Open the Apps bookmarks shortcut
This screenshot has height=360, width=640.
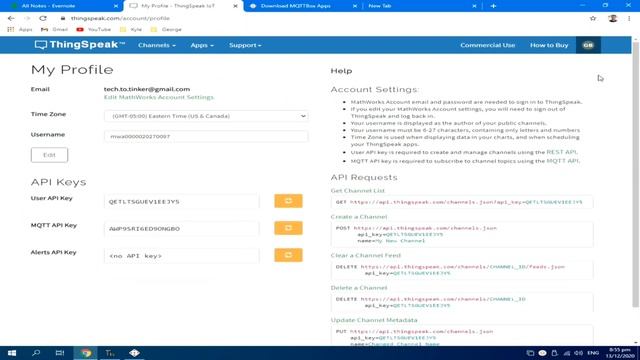pos(20,29)
